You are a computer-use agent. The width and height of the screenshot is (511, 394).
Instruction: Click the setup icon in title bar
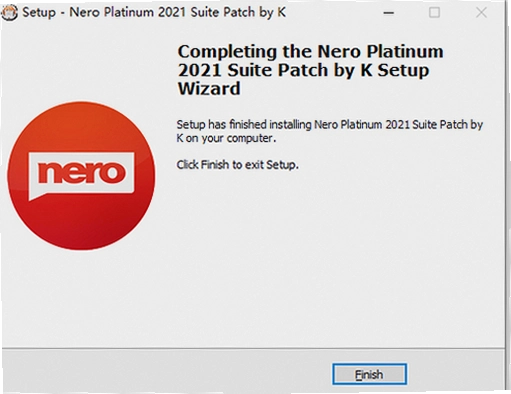click(9, 13)
